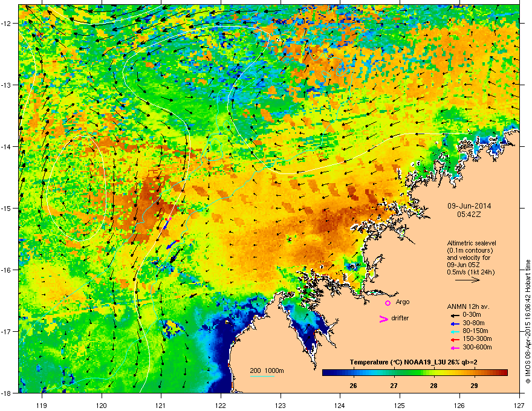Click the time text 05:42Z
The width and height of the screenshot is (532, 411).
(x=469, y=215)
